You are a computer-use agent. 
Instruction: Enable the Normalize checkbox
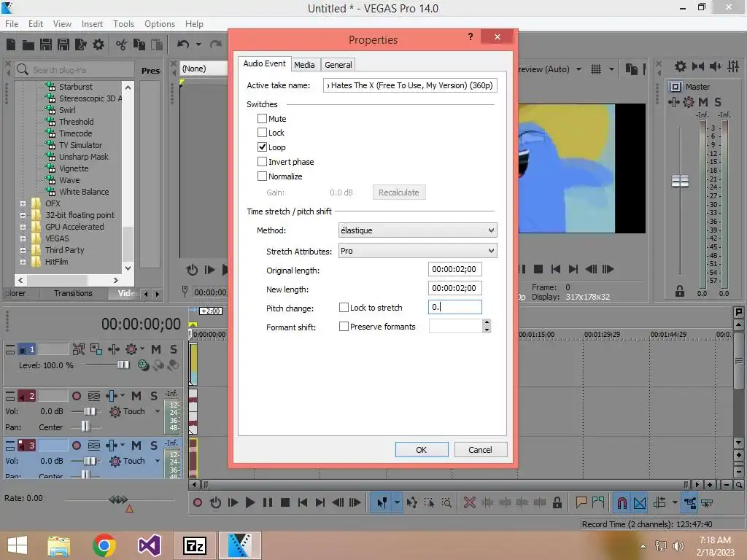click(262, 176)
